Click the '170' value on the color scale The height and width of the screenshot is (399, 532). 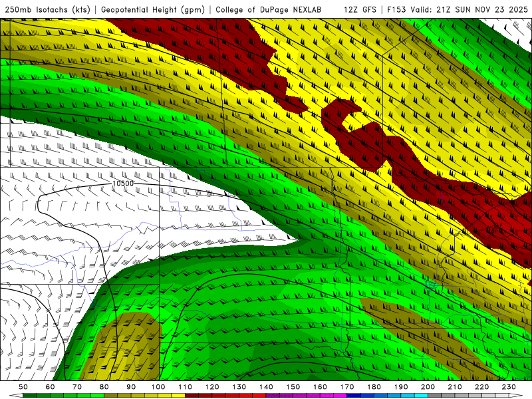[347, 387]
